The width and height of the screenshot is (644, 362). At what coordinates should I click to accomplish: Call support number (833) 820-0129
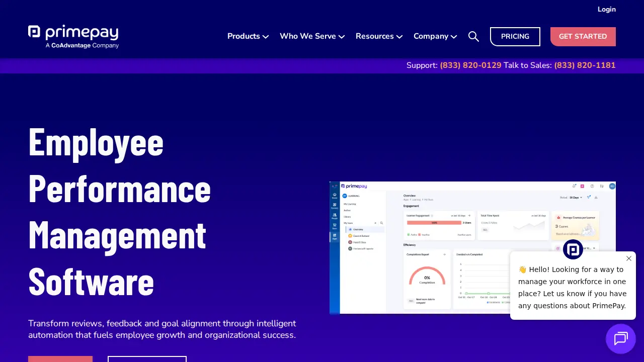pos(470,65)
